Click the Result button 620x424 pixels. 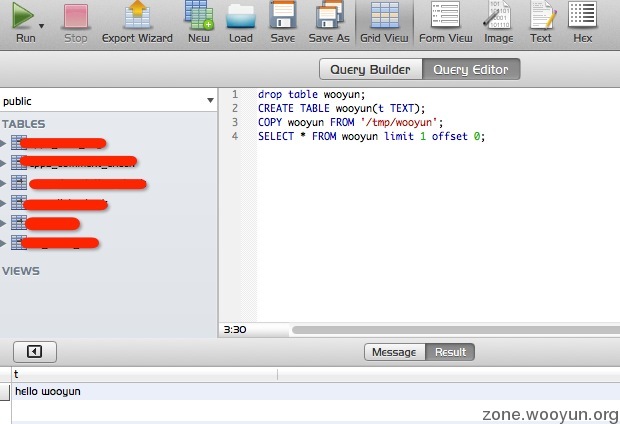coord(450,352)
